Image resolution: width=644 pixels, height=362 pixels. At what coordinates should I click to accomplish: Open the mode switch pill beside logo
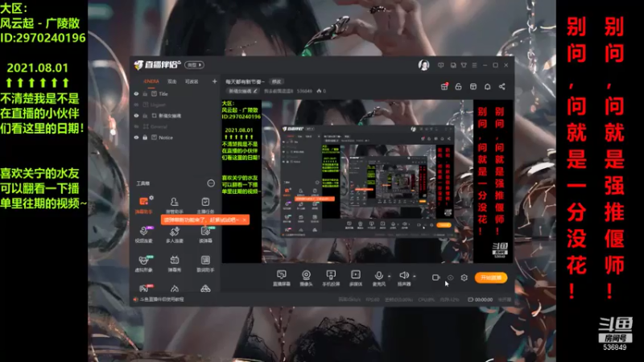(x=194, y=65)
